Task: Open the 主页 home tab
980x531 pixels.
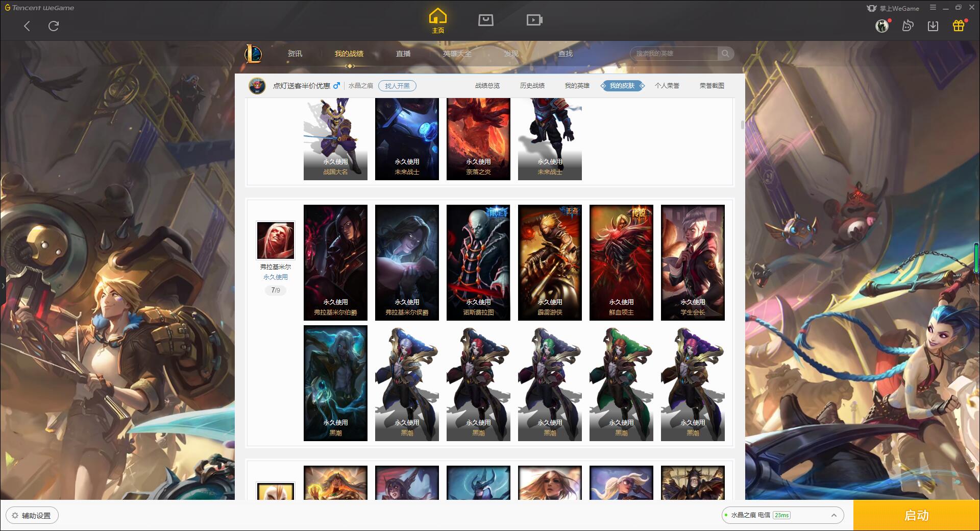Action: point(438,21)
